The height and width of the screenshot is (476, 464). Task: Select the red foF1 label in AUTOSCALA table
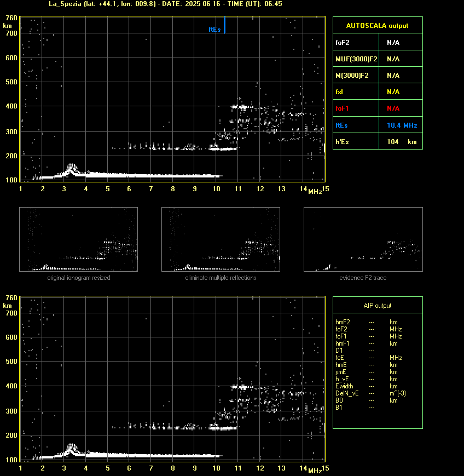[x=342, y=108]
